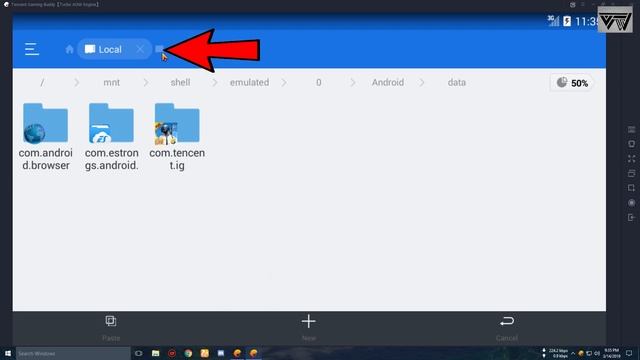Click the emulator sidebar keyboard icon
This screenshot has width=640, height=360.
click(x=631, y=129)
